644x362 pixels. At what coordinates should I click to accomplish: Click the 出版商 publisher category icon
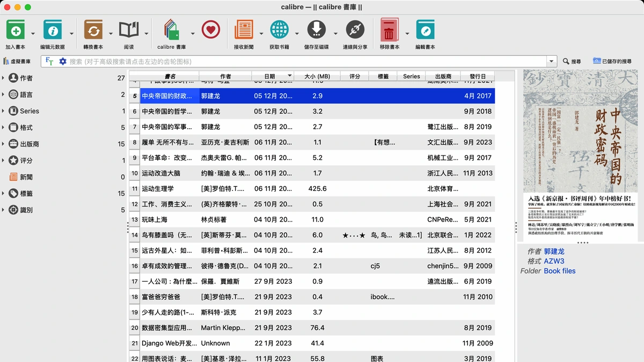[x=13, y=144]
